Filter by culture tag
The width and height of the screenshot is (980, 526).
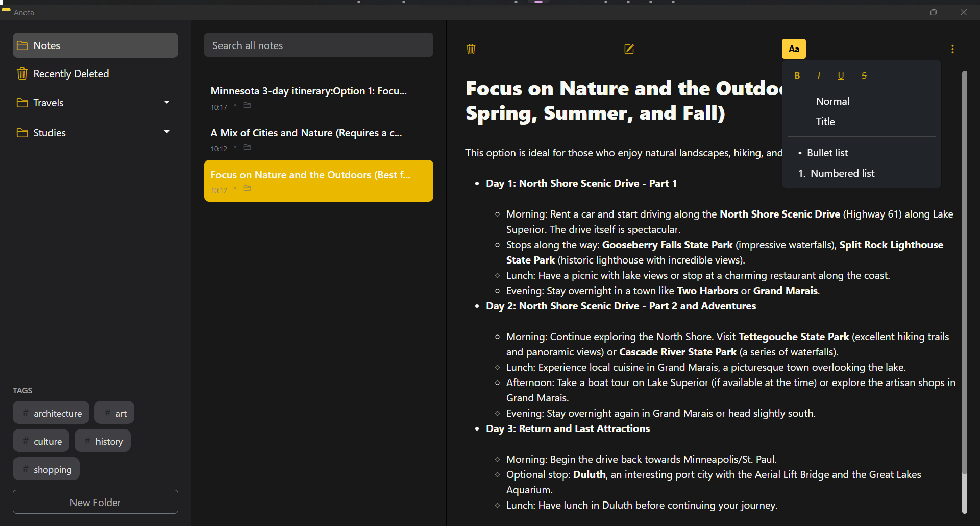(x=41, y=441)
